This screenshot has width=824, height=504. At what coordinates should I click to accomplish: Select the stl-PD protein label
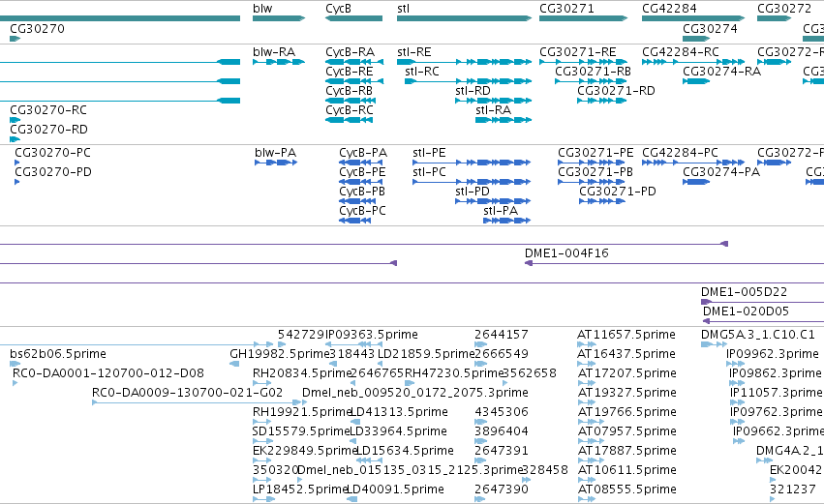tap(473, 192)
